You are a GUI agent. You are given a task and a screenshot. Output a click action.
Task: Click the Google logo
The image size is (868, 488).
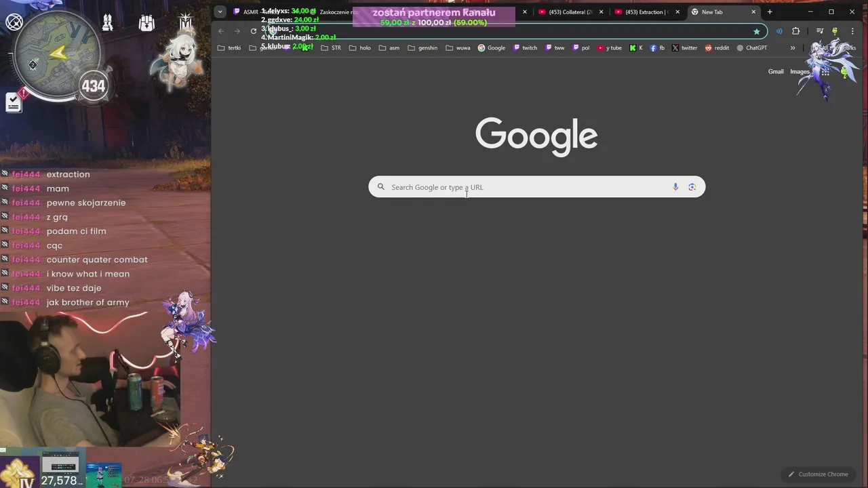pyautogui.click(x=536, y=136)
